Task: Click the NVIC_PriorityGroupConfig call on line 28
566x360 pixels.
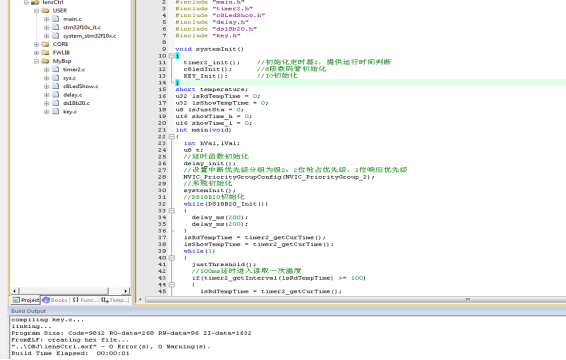Action: 279,177
